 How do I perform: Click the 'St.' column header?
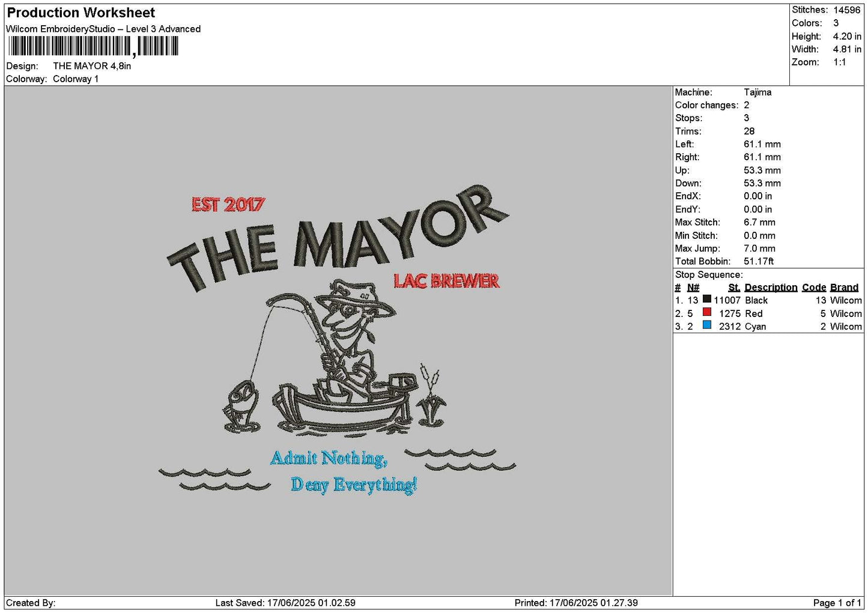(x=733, y=288)
